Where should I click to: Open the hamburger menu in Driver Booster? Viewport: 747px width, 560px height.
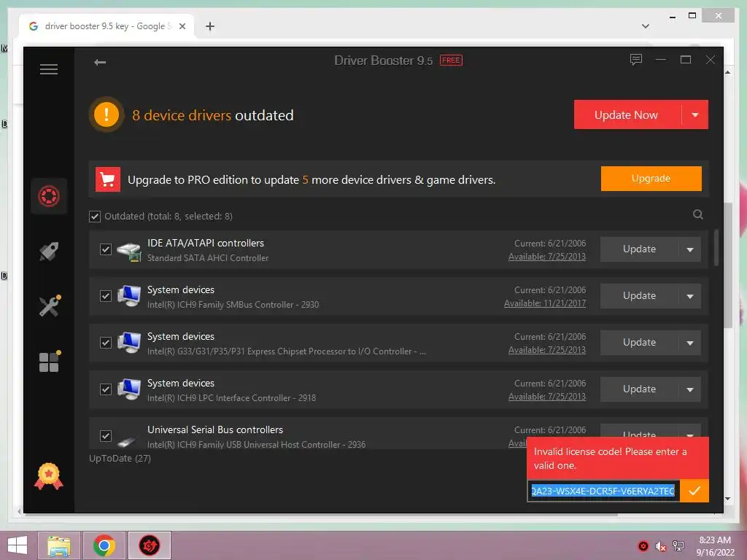49,69
